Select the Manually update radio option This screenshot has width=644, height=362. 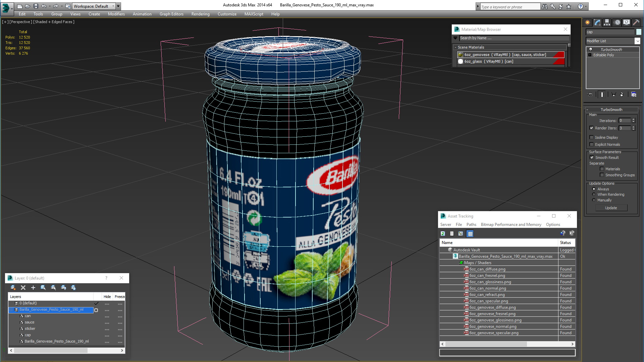click(x=594, y=200)
